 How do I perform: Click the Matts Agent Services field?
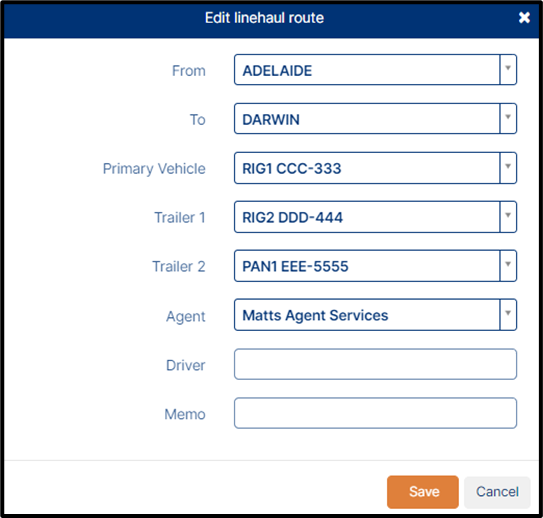click(367, 314)
